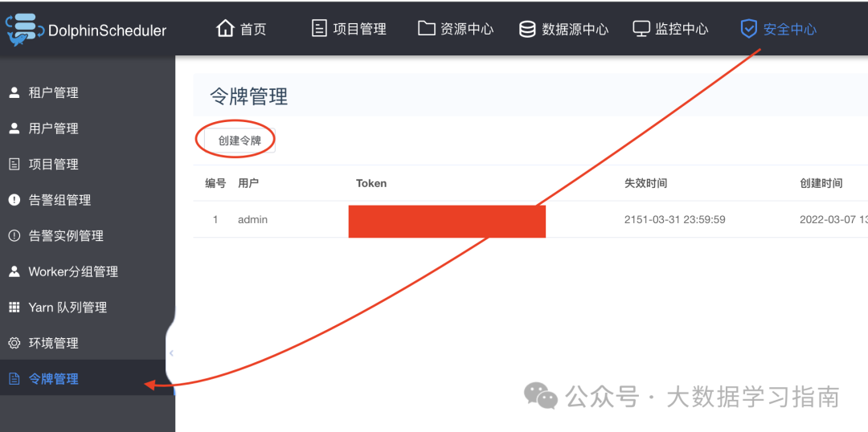This screenshot has width=868, height=432.
Task: Click the database icon beside 数据源中心
Action: click(x=527, y=29)
